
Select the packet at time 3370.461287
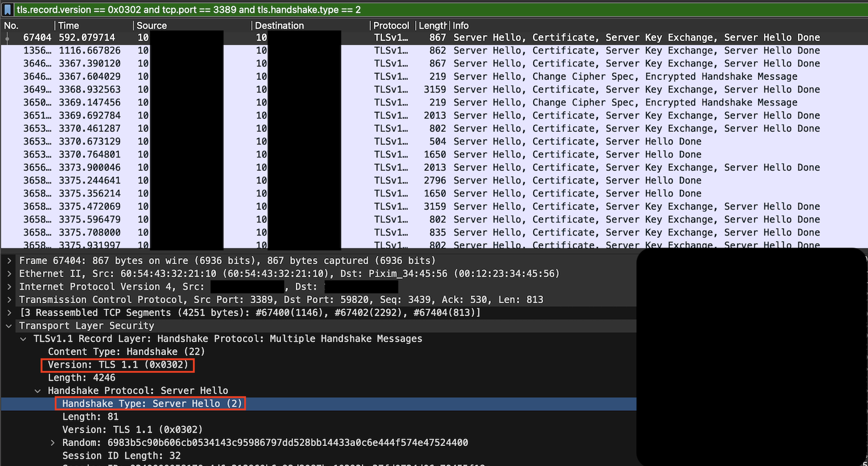pos(434,128)
